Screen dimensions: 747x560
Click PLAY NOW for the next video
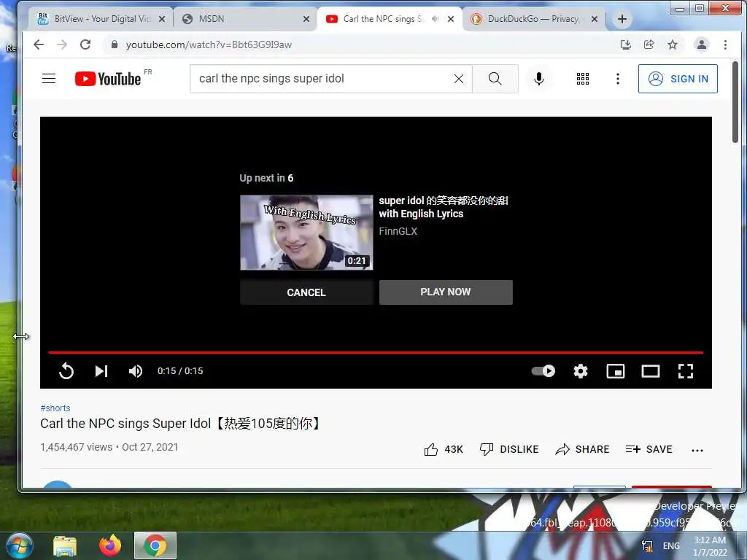tap(446, 292)
